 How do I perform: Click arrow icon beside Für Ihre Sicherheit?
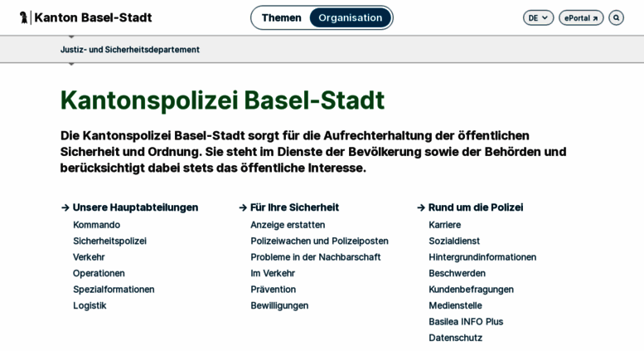tap(243, 208)
